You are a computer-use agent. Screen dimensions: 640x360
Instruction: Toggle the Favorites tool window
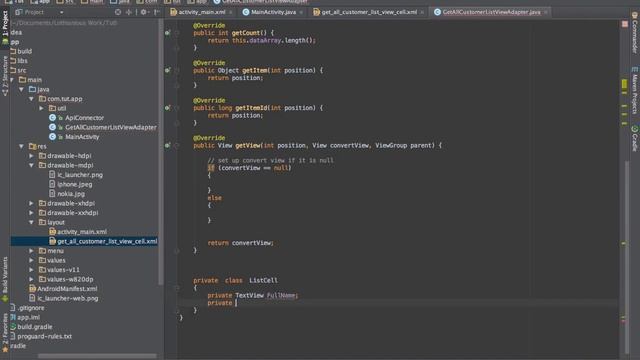pyautogui.click(x=5, y=333)
